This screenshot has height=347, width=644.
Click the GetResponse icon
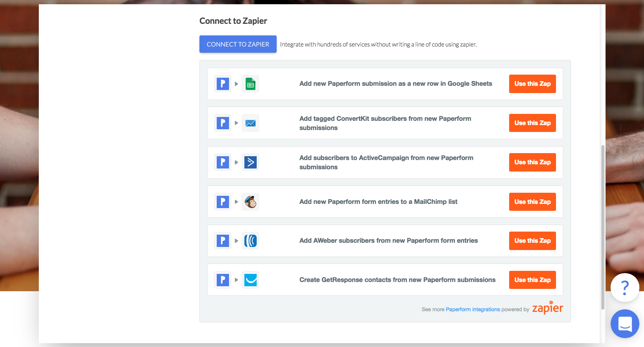pos(250,280)
